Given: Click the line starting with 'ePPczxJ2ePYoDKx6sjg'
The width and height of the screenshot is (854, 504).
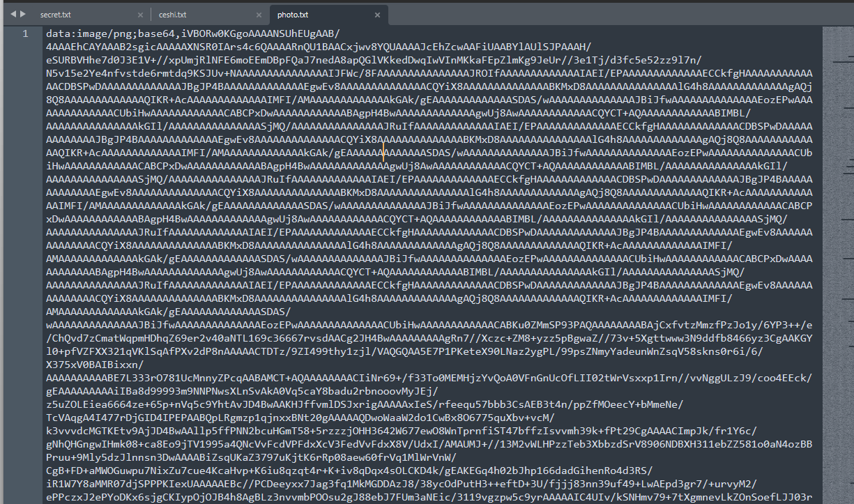Looking at the screenshot, I should (x=429, y=497).
